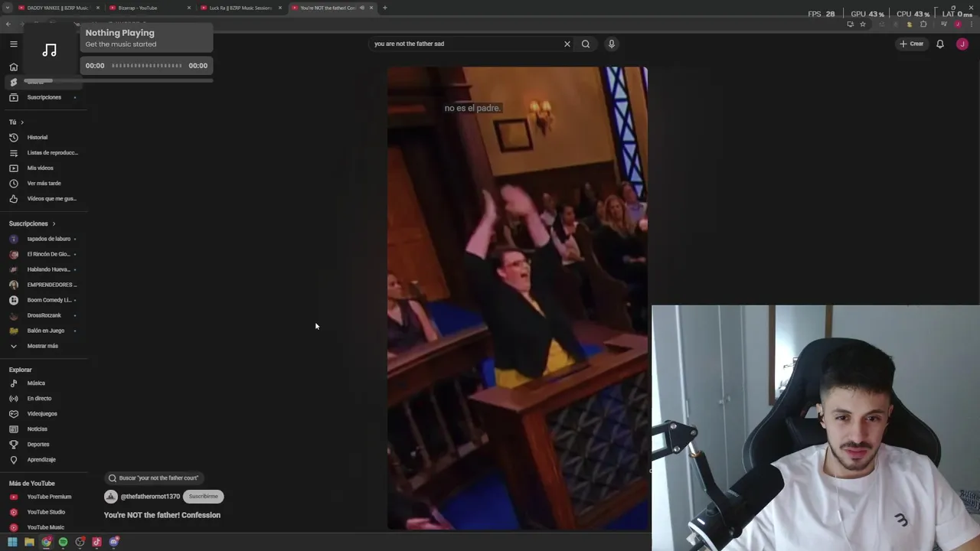Open tapados de laburo channel
Viewport: 980px width, 551px height.
click(44, 239)
